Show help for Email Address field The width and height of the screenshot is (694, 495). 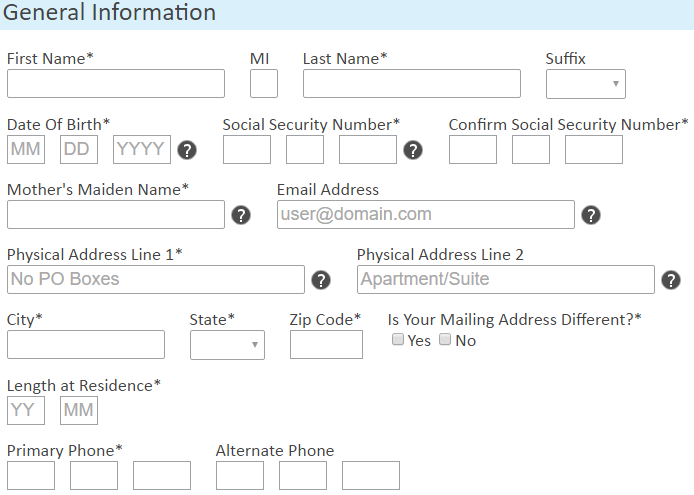point(591,215)
